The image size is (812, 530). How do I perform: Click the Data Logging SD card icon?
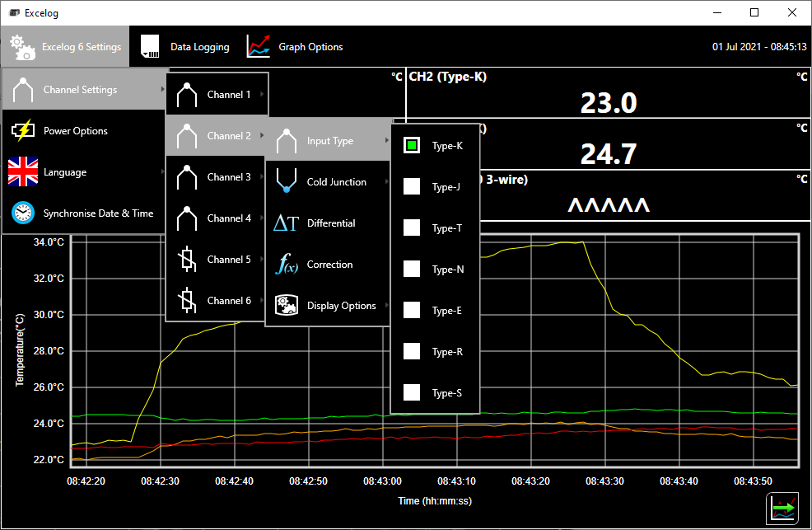150,47
